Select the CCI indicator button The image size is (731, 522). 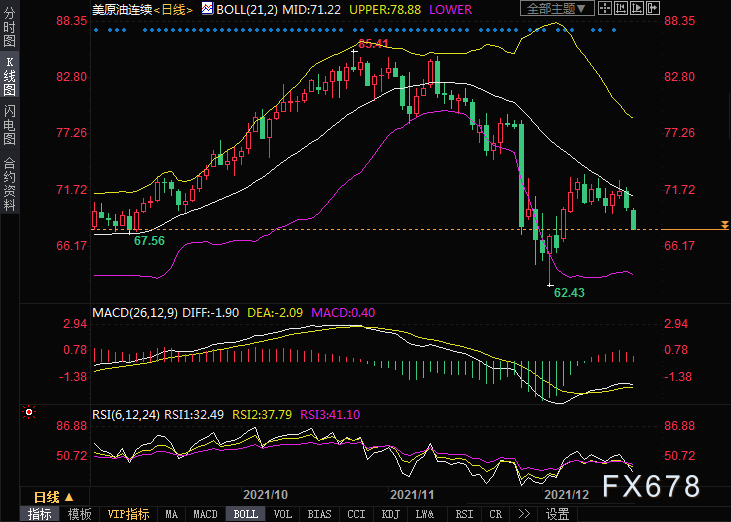click(x=356, y=514)
